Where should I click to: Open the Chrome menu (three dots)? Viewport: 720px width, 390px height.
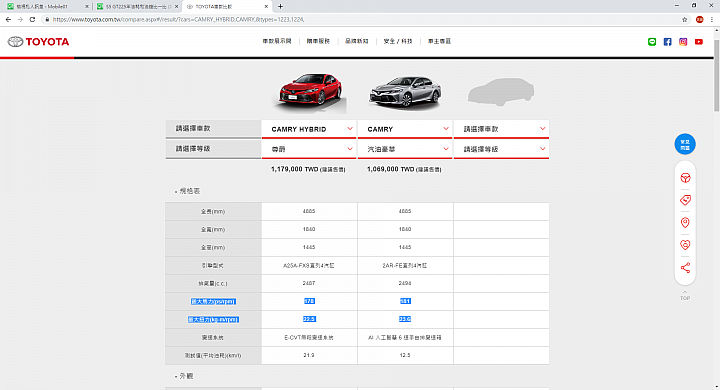tap(712, 19)
